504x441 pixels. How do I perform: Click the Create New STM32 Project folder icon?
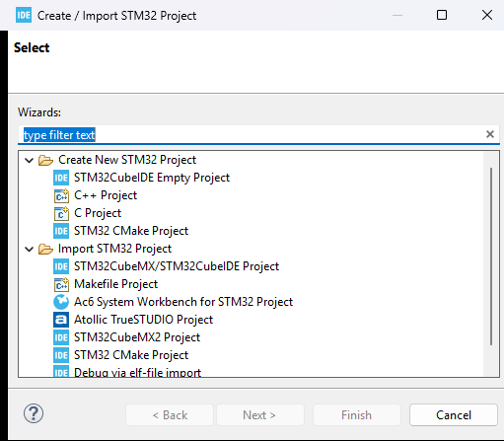tap(45, 160)
